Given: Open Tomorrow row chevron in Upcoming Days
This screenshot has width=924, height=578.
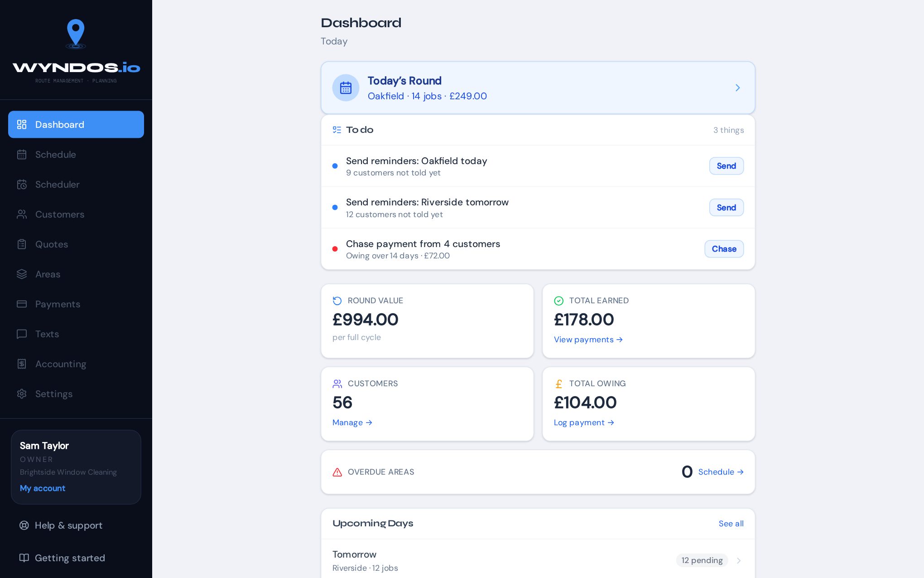Looking at the screenshot, I should pos(739,561).
